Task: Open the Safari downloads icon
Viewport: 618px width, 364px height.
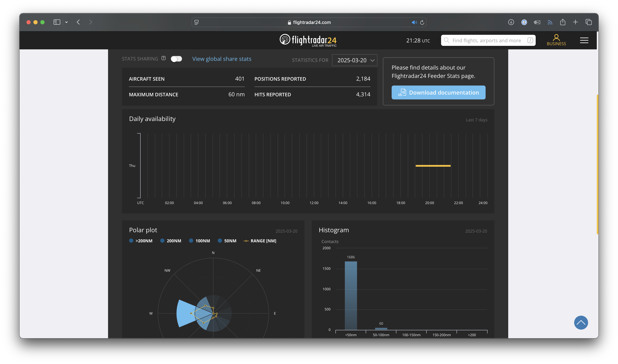Action: [511, 22]
